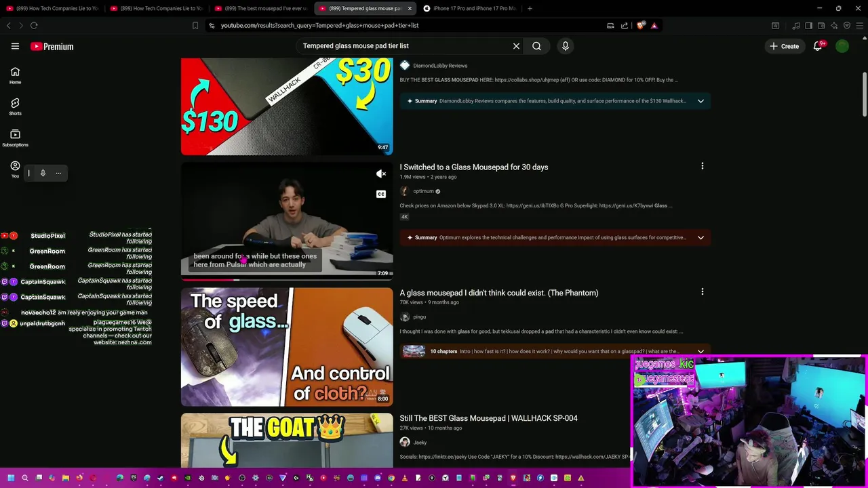Open YouTube notifications bell
Viewport: 868px width, 488px height.
(818, 46)
